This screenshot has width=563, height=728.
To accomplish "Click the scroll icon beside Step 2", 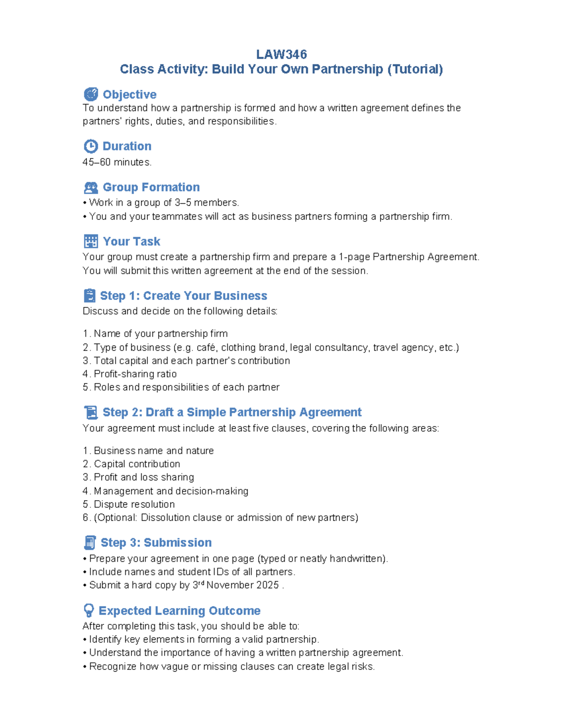I will pos(91,413).
